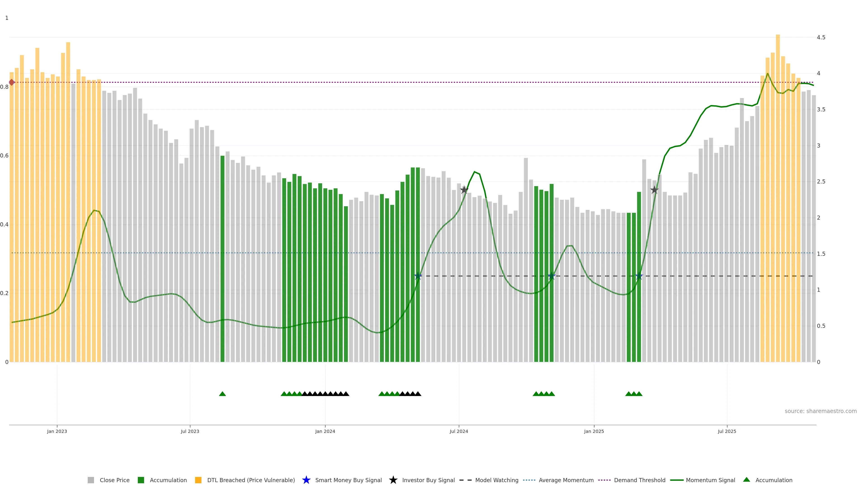Click the Jan 2023 axis label

tap(57, 432)
